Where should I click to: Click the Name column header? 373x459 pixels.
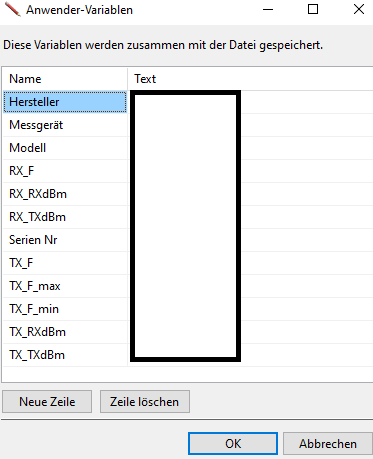pos(65,79)
